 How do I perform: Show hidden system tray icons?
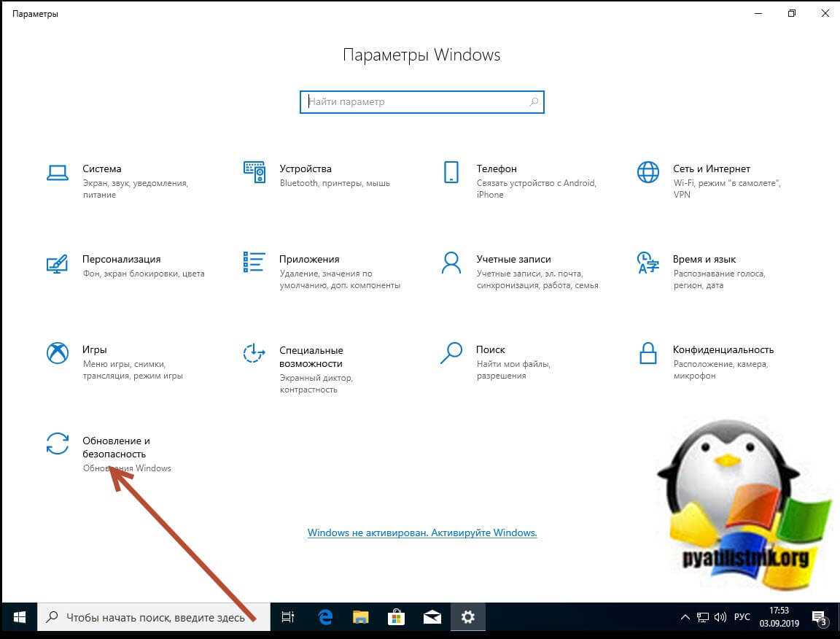click(x=685, y=618)
